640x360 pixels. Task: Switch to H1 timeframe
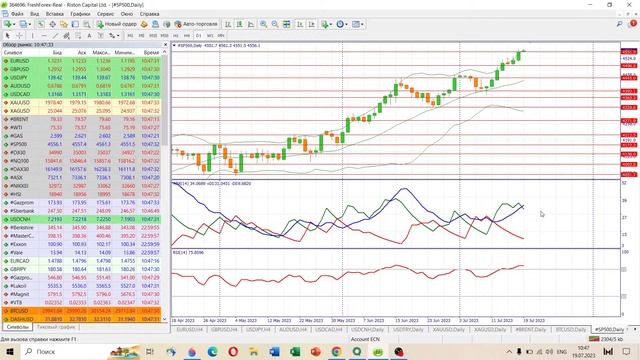(176, 36)
